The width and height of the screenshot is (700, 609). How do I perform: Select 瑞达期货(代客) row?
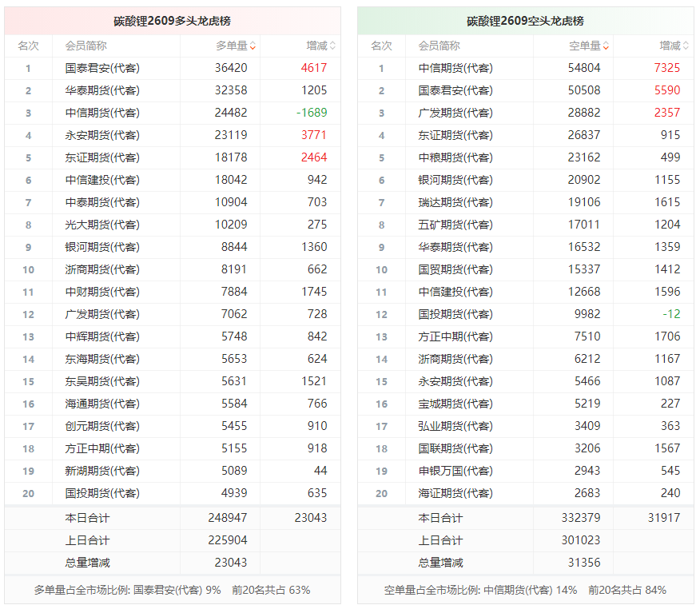tap(526, 202)
